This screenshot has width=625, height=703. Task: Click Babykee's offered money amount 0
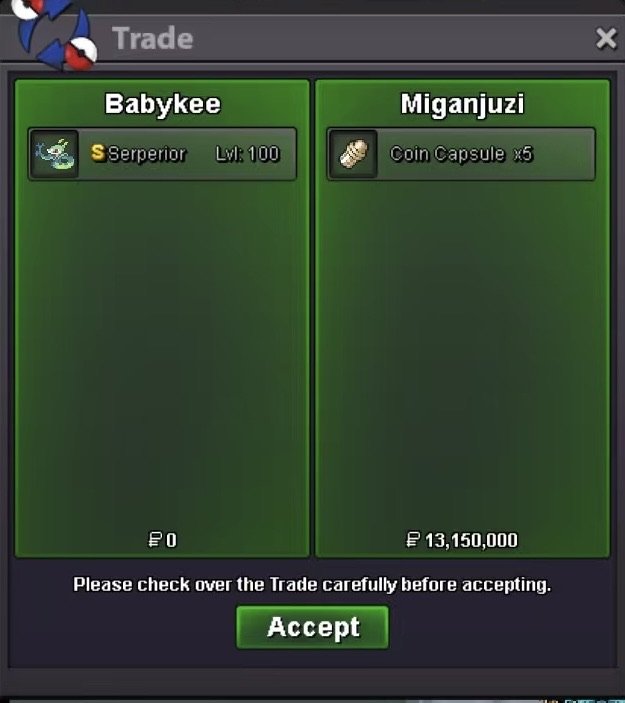[171, 540]
